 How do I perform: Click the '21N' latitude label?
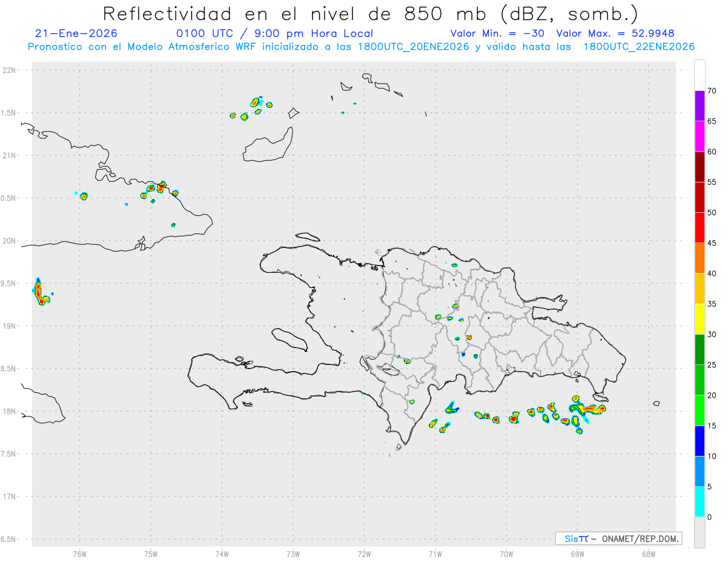click(x=10, y=155)
